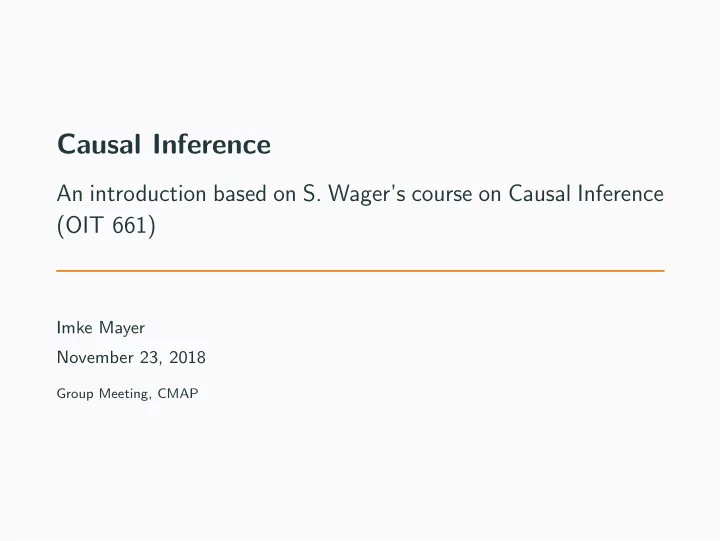Image resolution: width=720 pixels, height=541 pixels.
Task: Click the author name "Imke Mayer"
Action: pos(101,328)
